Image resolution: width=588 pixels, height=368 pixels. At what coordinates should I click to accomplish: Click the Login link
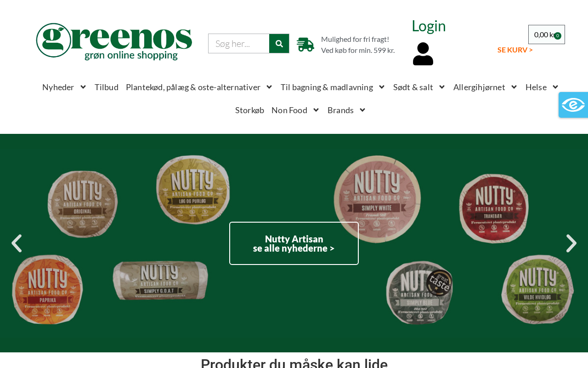pyautogui.click(x=429, y=26)
